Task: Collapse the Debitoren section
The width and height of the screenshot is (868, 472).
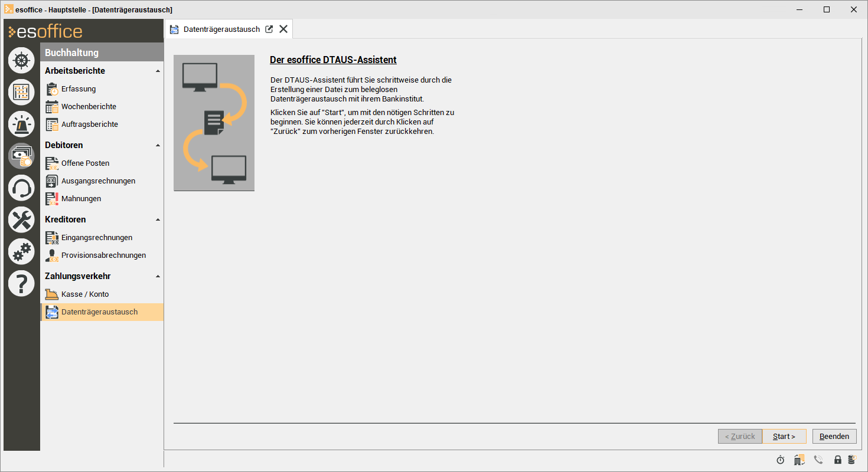Action: (158, 146)
